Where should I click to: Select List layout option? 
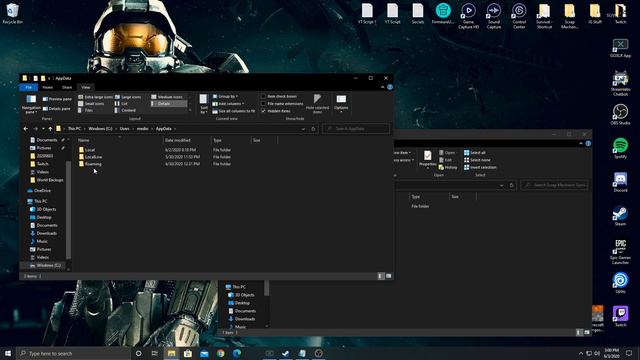tap(122, 104)
